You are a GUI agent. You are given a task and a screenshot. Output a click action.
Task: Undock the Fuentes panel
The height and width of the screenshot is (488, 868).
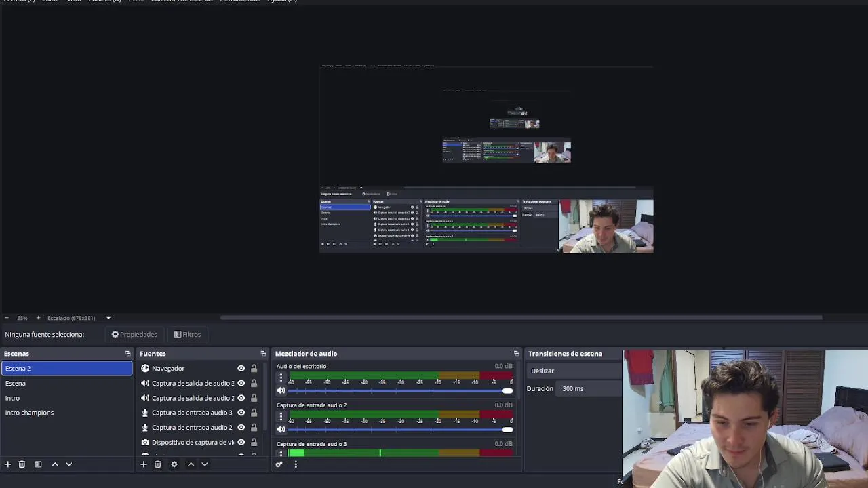(263, 354)
